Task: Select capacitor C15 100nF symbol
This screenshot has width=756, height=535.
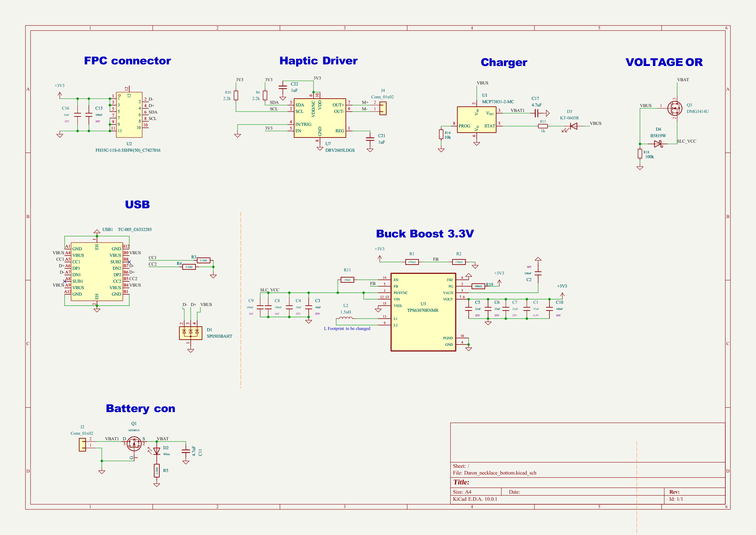Action: [x=89, y=115]
